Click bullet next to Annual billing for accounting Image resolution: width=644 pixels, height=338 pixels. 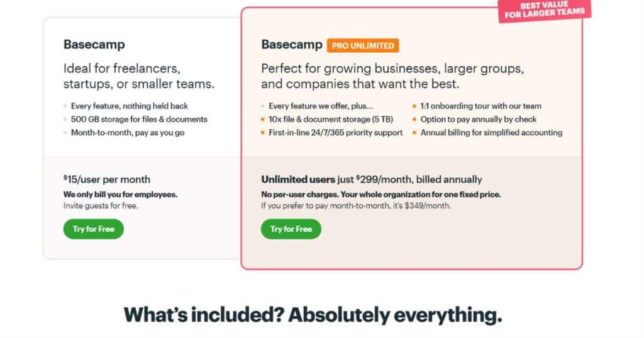click(414, 133)
